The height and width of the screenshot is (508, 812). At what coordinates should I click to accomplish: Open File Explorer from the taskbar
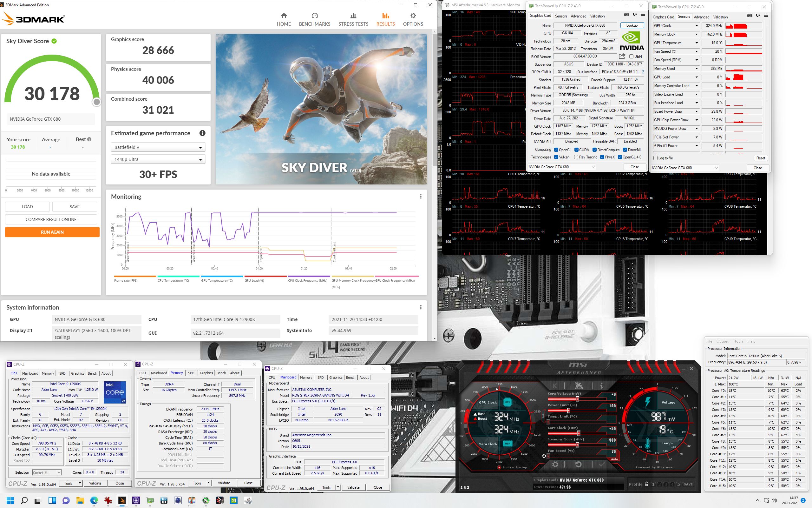80,501
